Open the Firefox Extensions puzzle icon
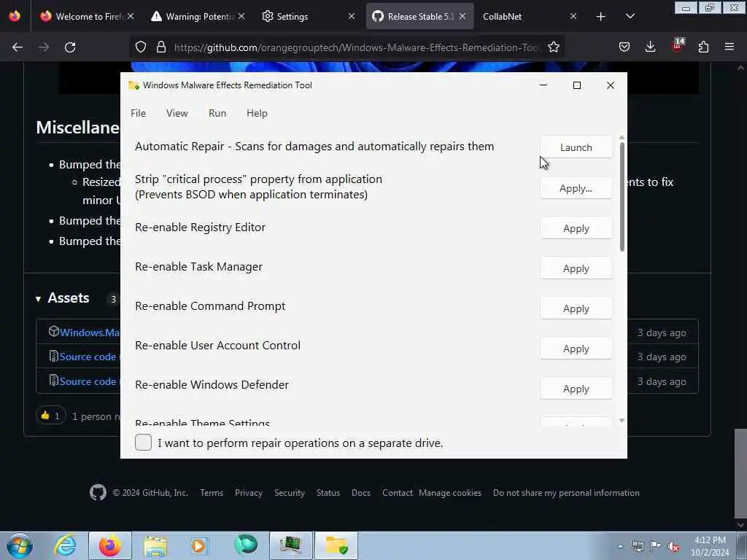This screenshot has width=747, height=560. coord(703,47)
